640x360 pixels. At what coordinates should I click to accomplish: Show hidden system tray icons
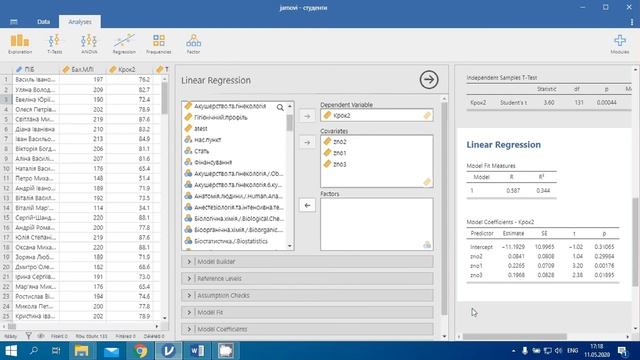click(x=513, y=351)
